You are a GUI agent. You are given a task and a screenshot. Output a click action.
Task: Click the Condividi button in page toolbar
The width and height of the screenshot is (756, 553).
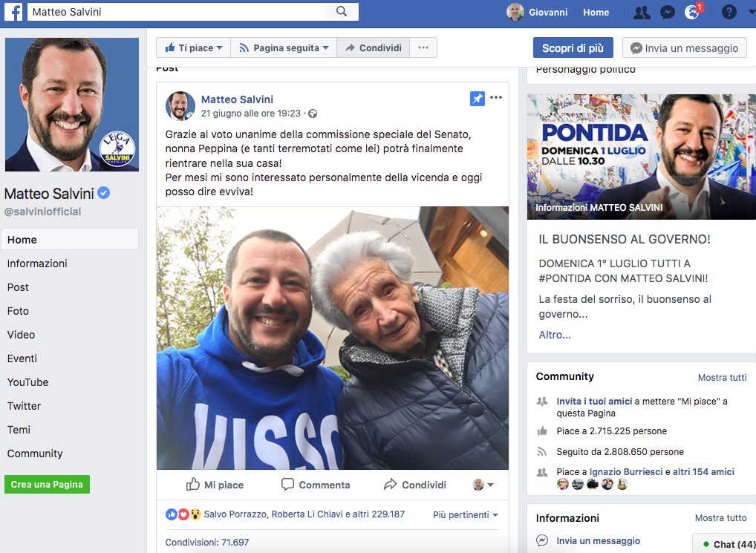(x=374, y=48)
